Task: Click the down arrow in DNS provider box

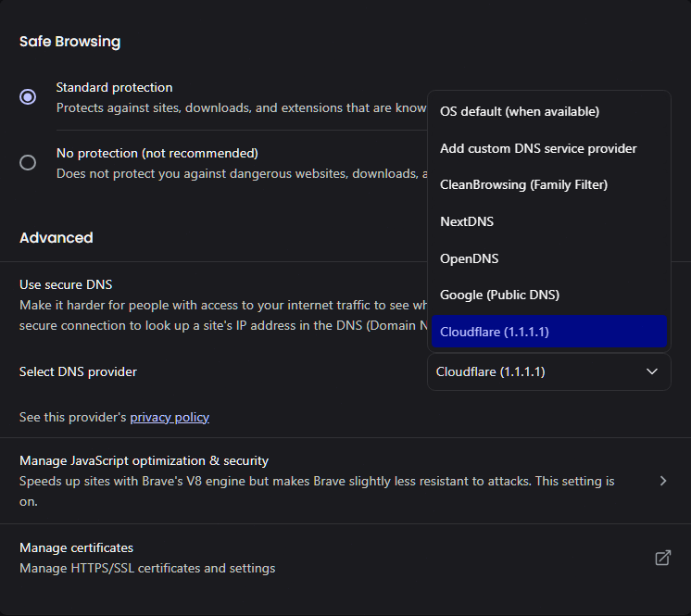Action: [652, 371]
